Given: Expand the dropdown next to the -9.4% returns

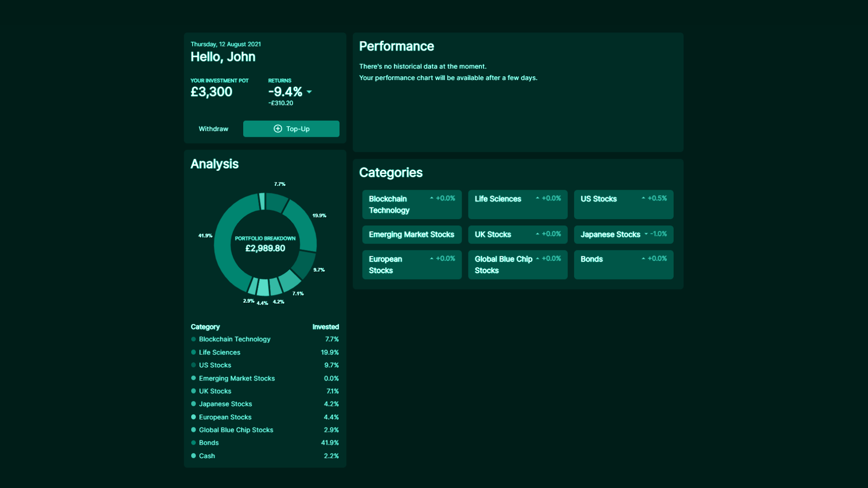Looking at the screenshot, I should pos(309,92).
